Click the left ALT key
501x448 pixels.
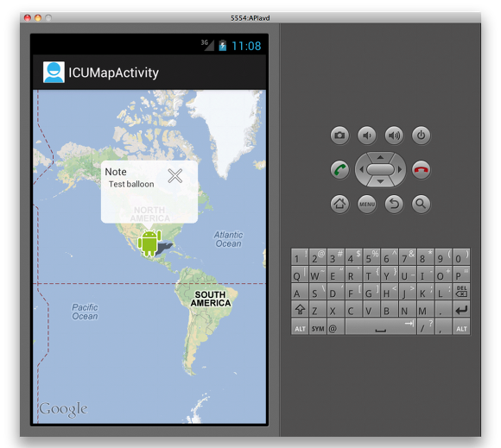click(300, 327)
